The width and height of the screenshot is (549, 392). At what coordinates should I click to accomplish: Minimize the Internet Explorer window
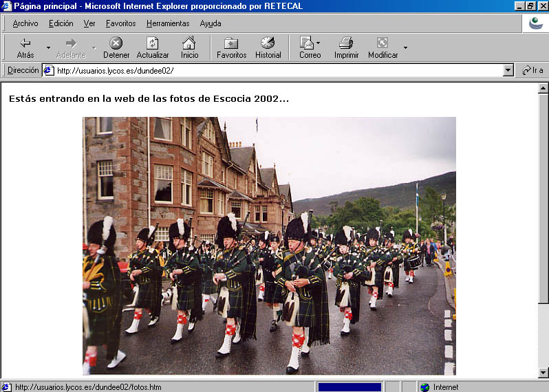click(x=520, y=6)
